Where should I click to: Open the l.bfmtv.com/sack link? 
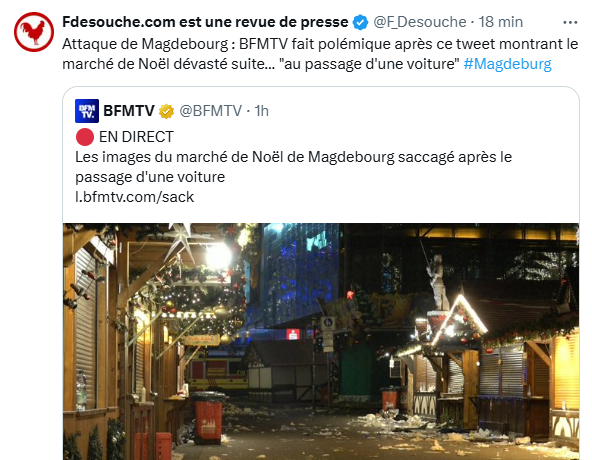point(134,197)
